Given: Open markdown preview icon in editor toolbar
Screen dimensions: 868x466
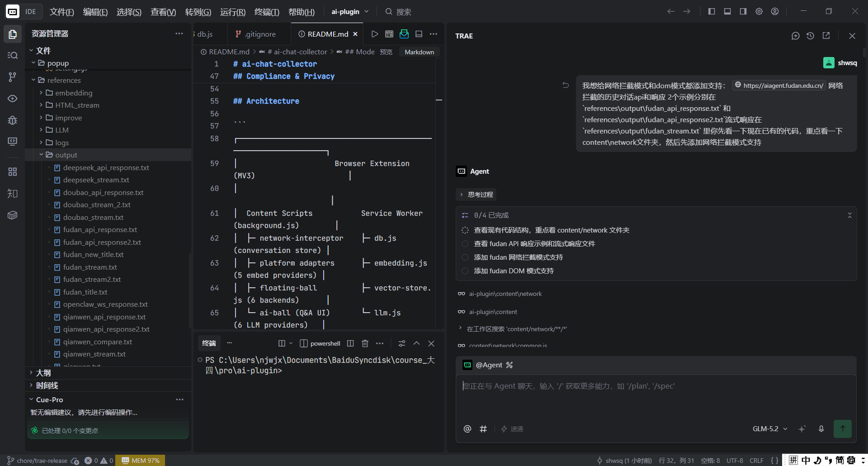Looking at the screenshot, I should (389, 34).
